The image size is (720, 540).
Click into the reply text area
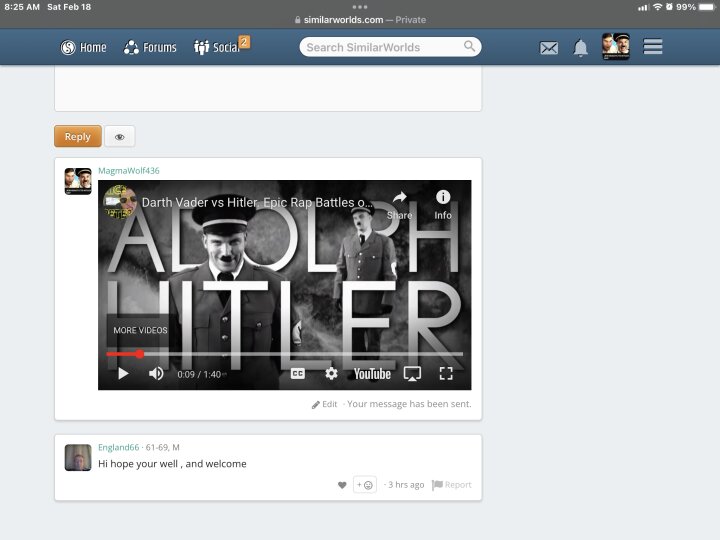click(x=268, y=88)
